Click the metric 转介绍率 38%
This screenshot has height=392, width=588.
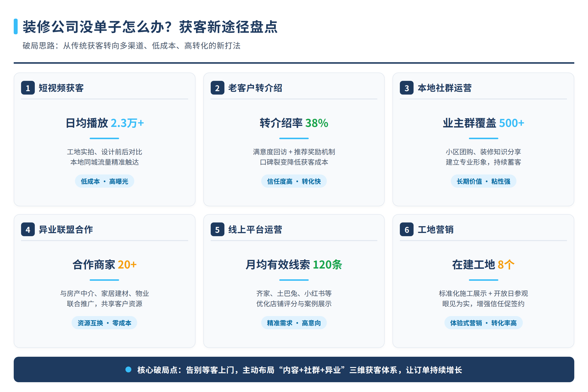pyautogui.click(x=294, y=123)
